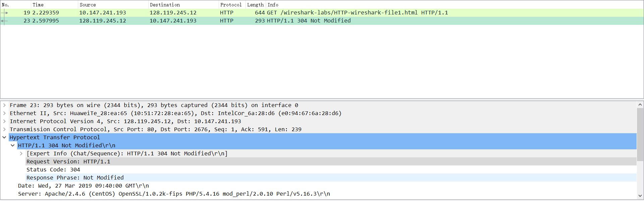Click source IP 10.147.241.193 in packet 19
The width and height of the screenshot is (644, 201).
tap(103, 13)
